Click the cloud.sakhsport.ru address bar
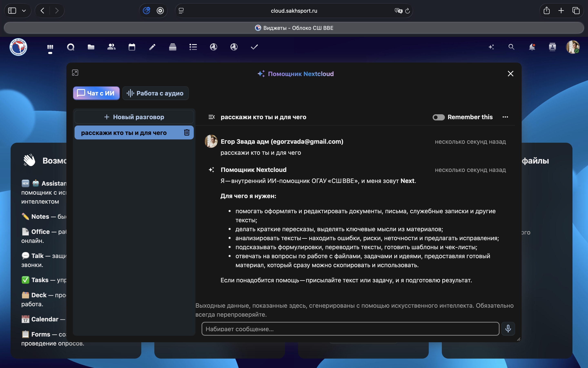Image resolution: width=588 pixels, height=368 pixels. click(294, 11)
